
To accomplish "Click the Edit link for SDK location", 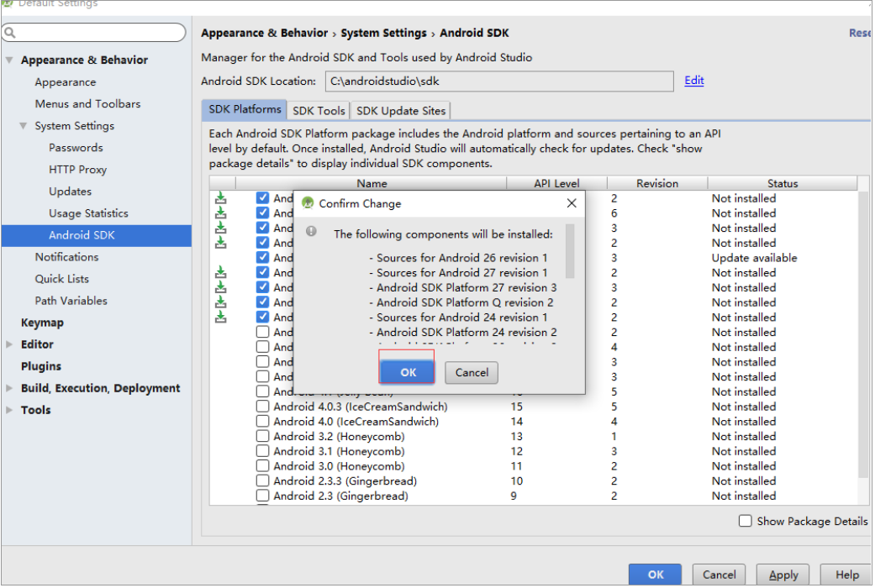I will coord(693,81).
